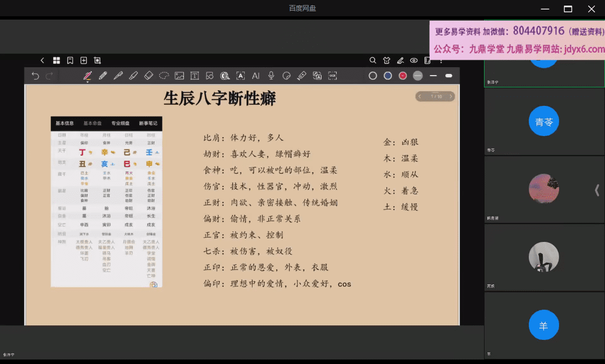Screen dimensions: 605x364
Task: Select the pencil tool
Action: coord(103,76)
